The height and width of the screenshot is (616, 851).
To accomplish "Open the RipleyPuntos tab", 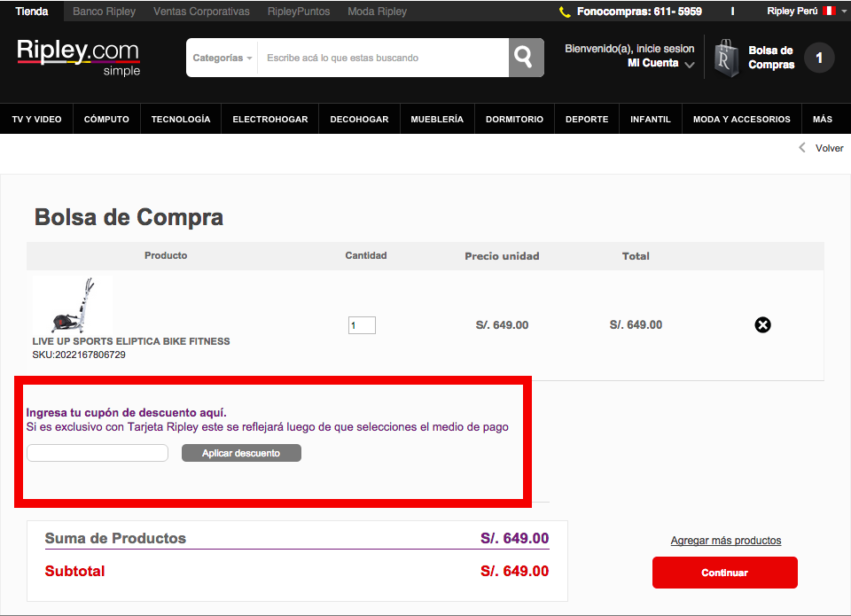I will click(x=299, y=12).
